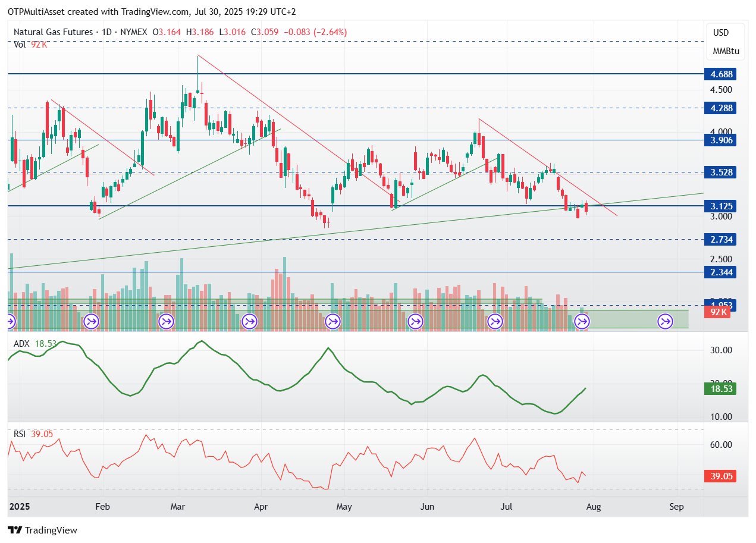The image size is (756, 543).
Task: Click the future rollover marker just before Sep
Action: click(664, 322)
